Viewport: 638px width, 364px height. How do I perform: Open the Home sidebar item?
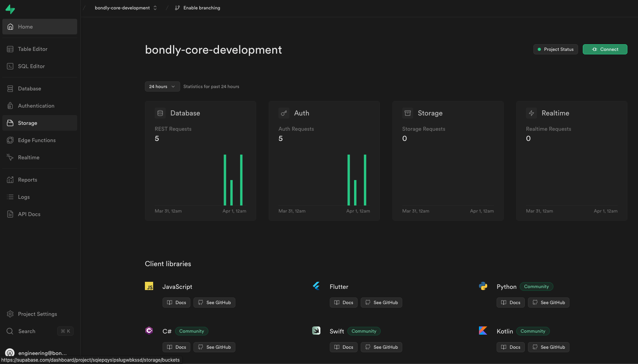tap(40, 27)
